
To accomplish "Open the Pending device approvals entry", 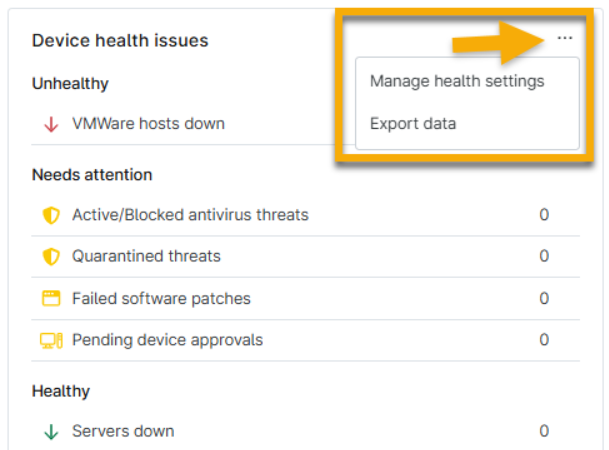I will [167, 340].
